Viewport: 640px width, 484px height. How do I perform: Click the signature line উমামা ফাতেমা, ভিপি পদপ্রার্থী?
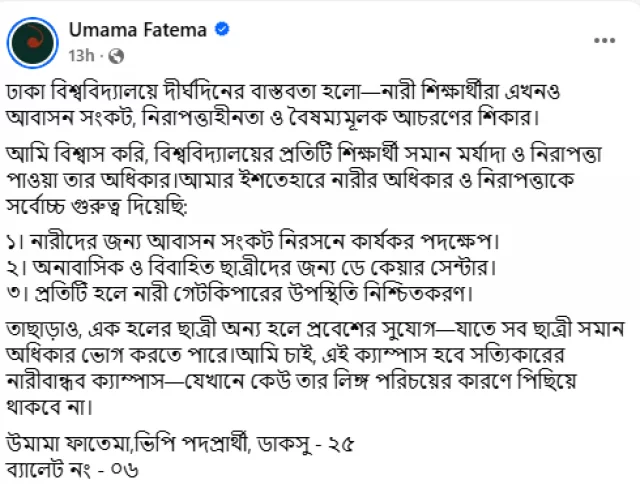click(180, 444)
